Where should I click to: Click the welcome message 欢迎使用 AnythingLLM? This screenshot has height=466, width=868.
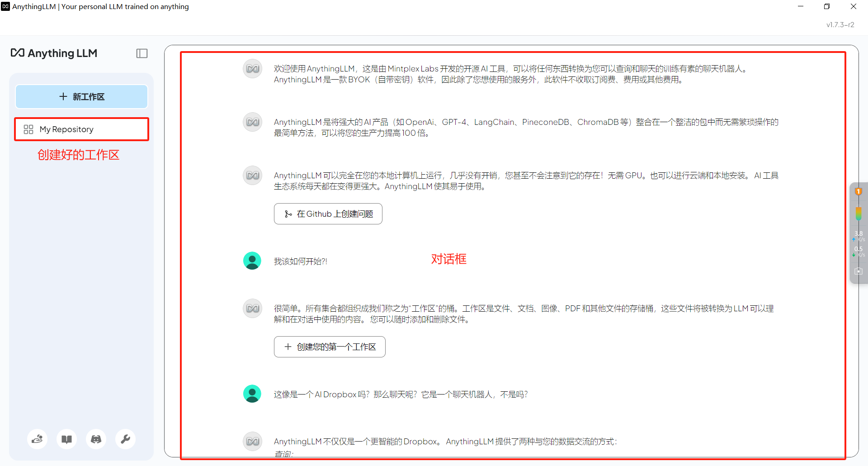click(x=511, y=74)
